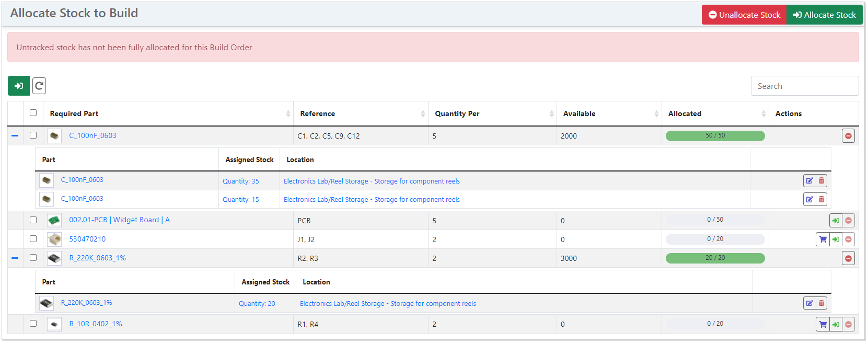Sort table by Required Part column
Screen dimensions: 868x343
tap(74, 113)
